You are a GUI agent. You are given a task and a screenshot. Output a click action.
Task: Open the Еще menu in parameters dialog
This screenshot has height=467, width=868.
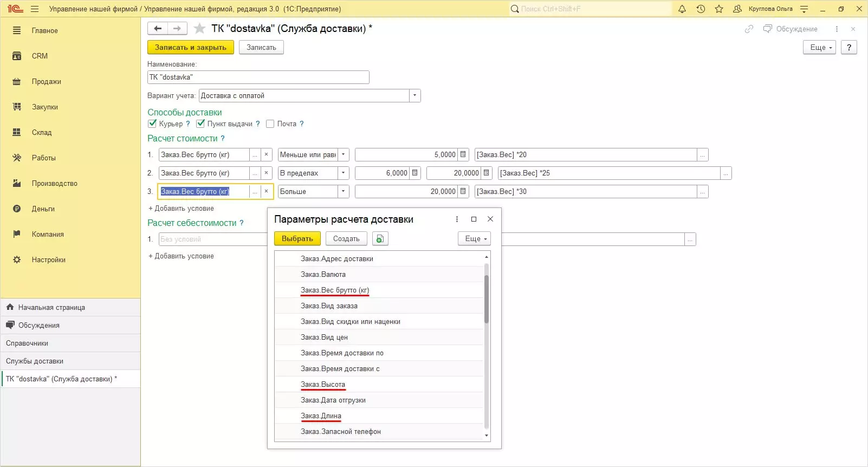click(474, 239)
